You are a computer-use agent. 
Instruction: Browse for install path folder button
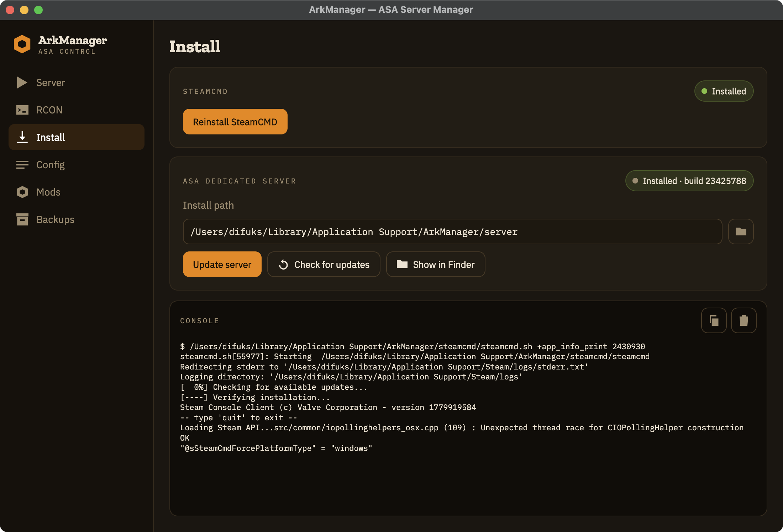click(741, 232)
